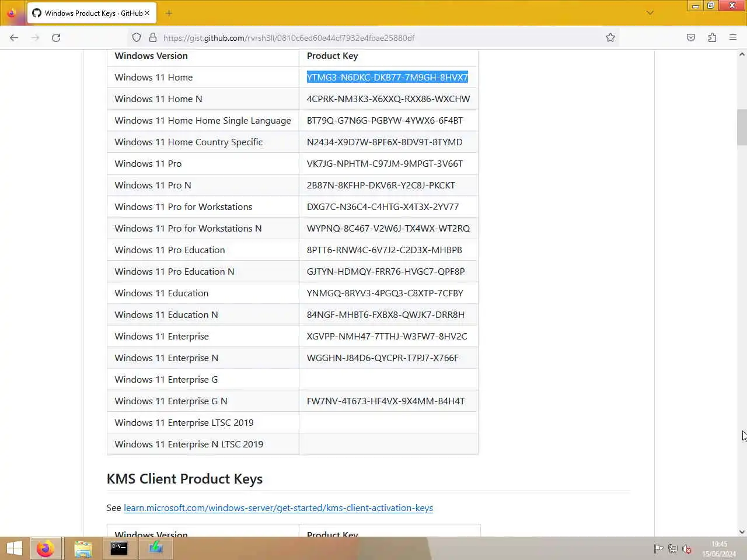Click the scrollbar down arrow

742,531
